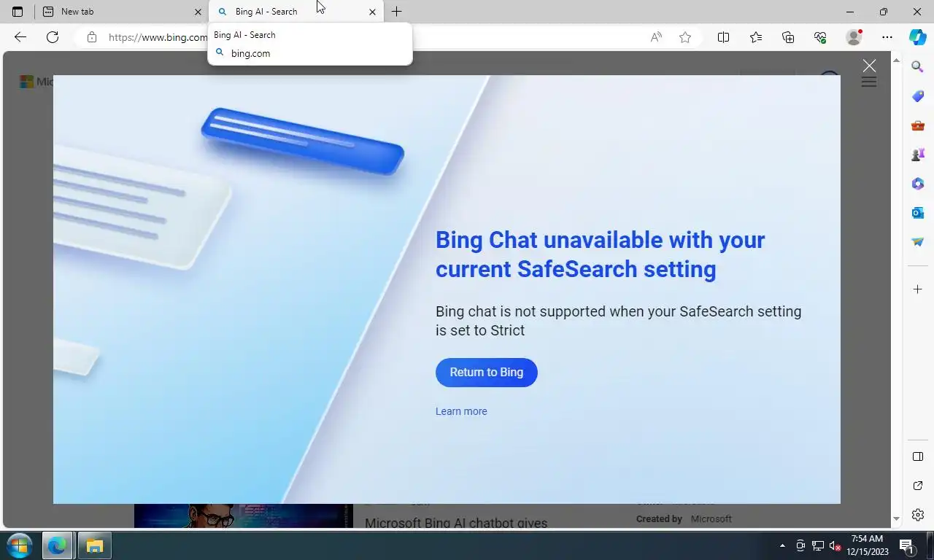Open the Learn more link
This screenshot has height=560, width=934.
(x=461, y=411)
